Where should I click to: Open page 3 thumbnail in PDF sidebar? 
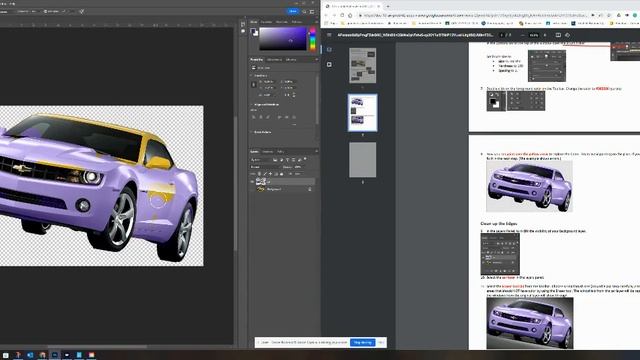(x=362, y=160)
